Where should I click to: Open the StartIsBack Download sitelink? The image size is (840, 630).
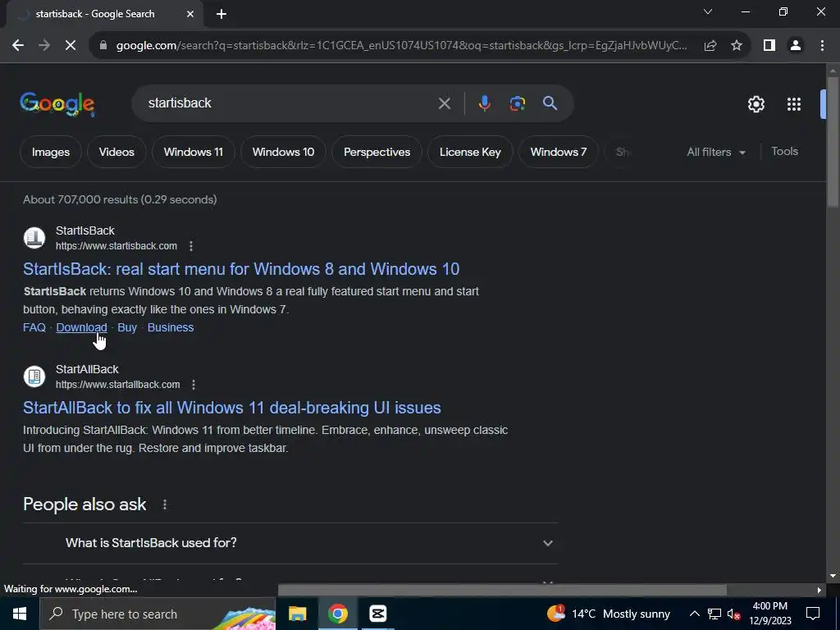coord(81,327)
